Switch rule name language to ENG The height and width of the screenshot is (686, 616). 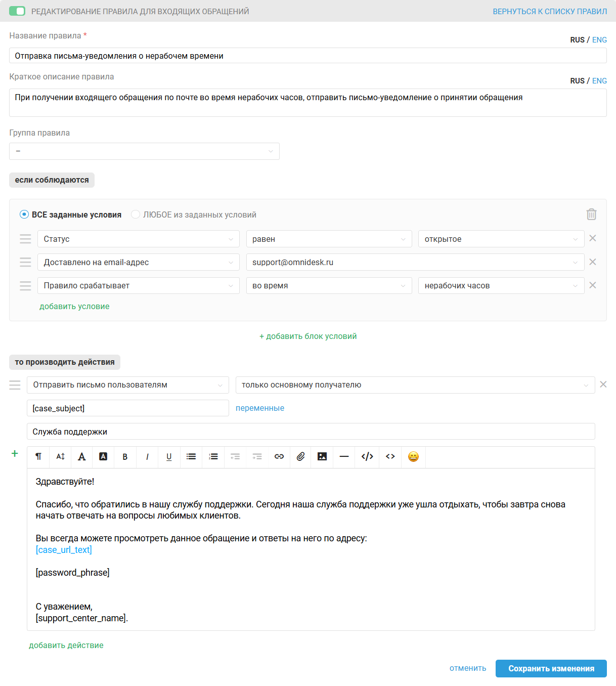599,40
